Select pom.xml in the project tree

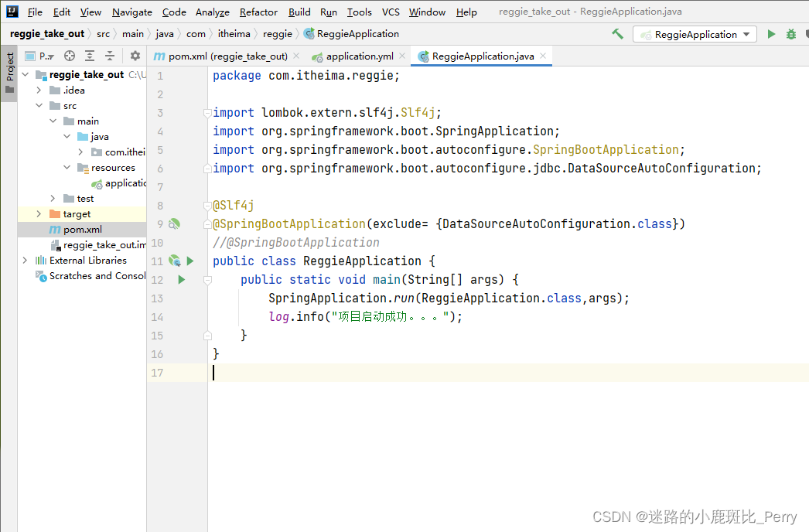[x=84, y=229]
